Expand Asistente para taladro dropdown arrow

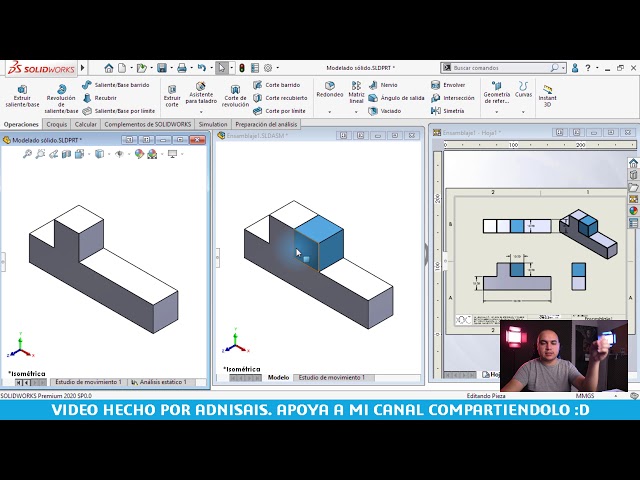pos(201,111)
